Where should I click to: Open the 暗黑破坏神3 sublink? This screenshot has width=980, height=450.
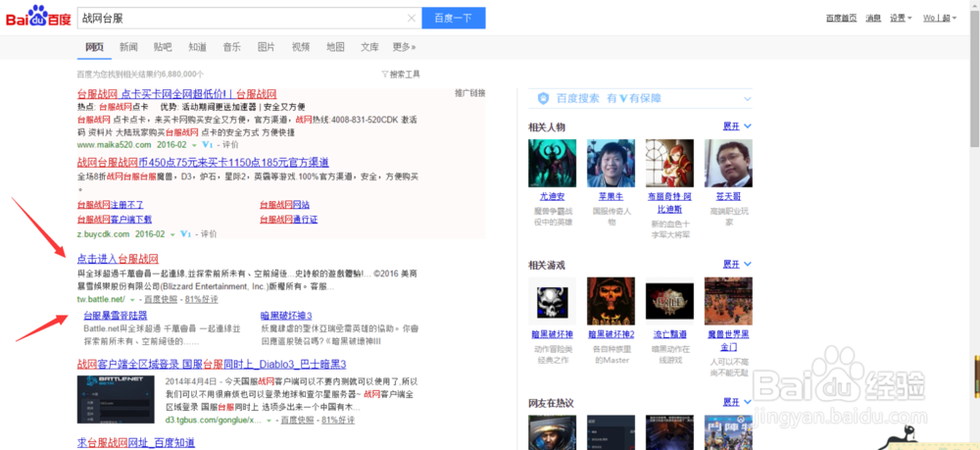point(286,315)
